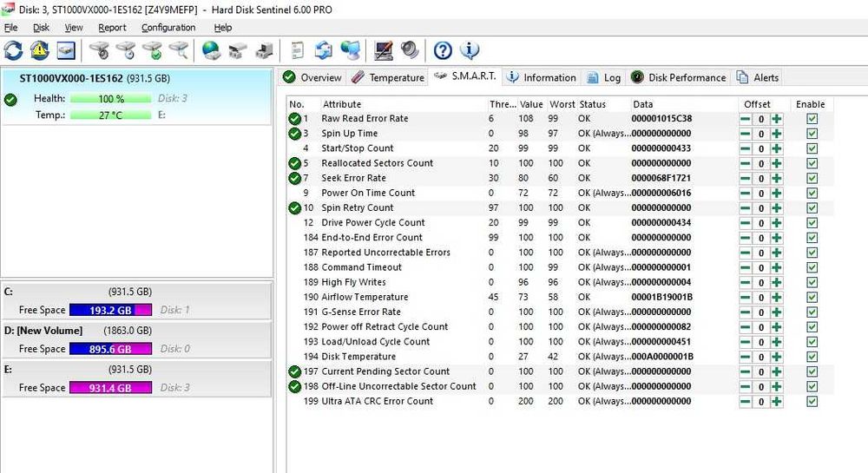
Task: Click the D: drive 895.6 GB free space bar
Action: click(x=111, y=349)
